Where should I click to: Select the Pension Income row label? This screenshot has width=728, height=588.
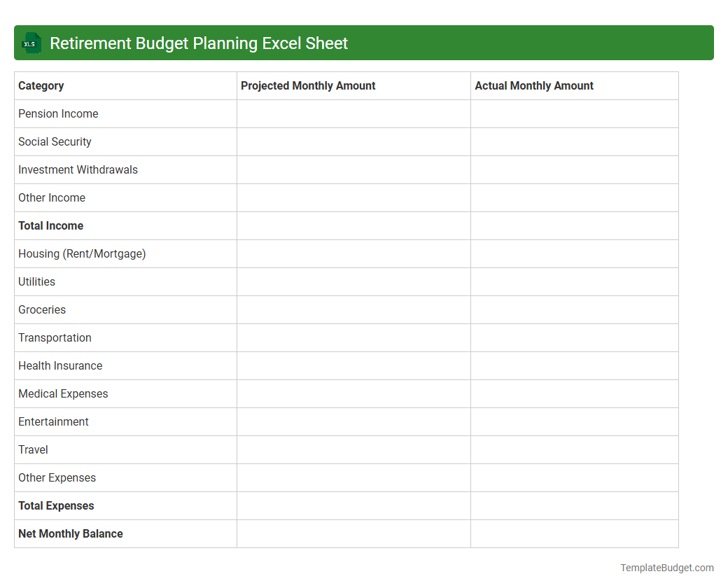click(x=58, y=113)
